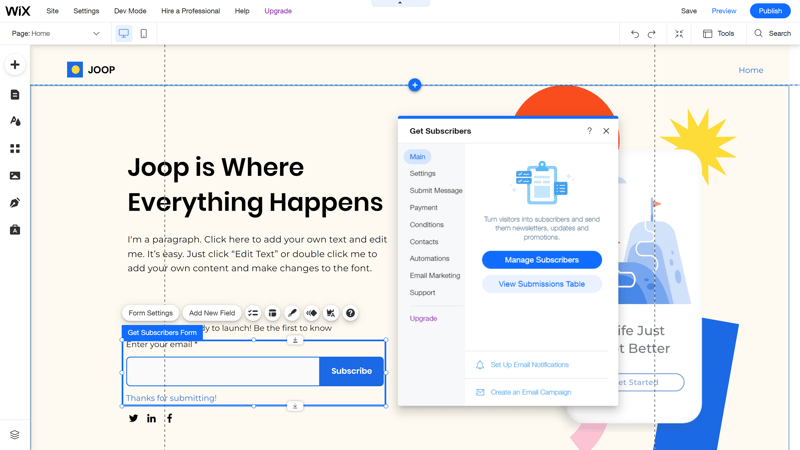Open the Pages menu icon in left sidebar
Image resolution: width=800 pixels, height=450 pixels.
pyautogui.click(x=15, y=94)
